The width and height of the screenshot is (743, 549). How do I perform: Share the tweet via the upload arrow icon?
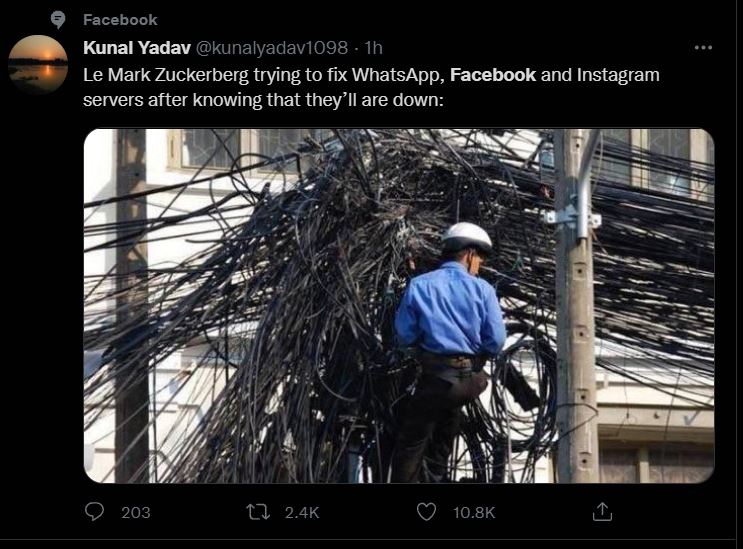601,512
